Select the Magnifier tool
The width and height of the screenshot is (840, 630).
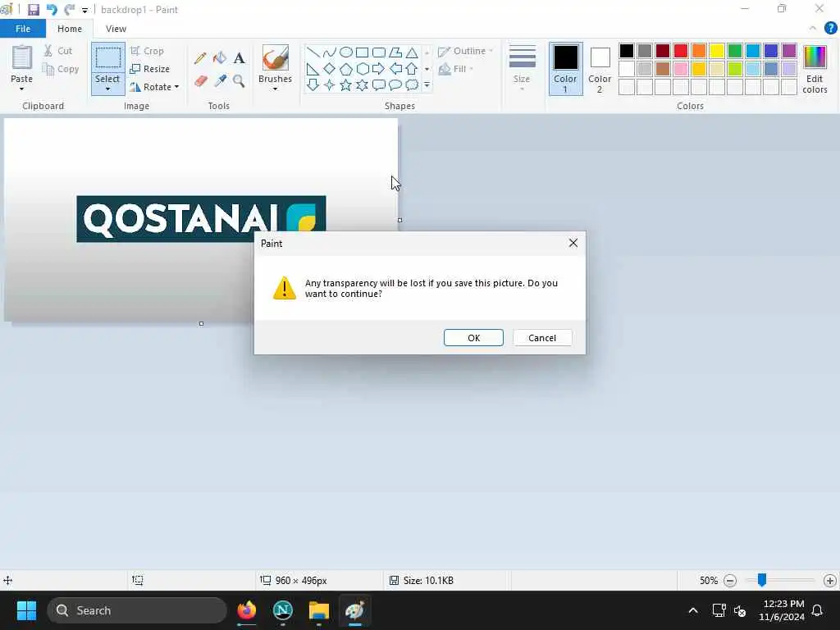pyautogui.click(x=239, y=81)
